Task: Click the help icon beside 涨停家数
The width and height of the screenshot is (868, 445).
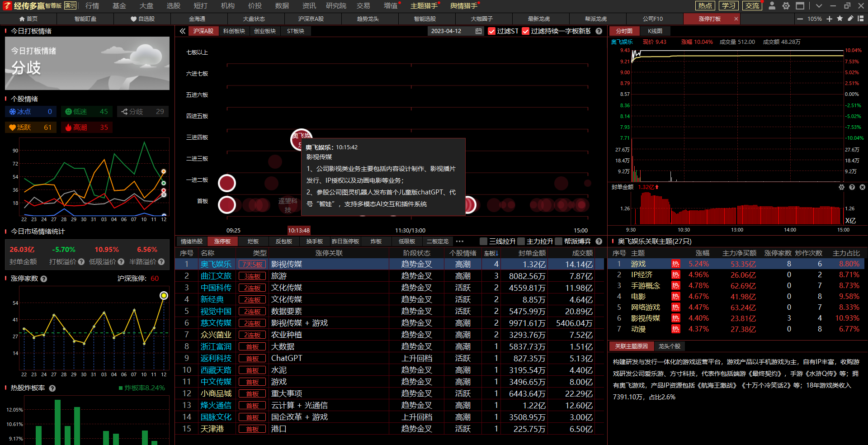Action: pos(44,279)
